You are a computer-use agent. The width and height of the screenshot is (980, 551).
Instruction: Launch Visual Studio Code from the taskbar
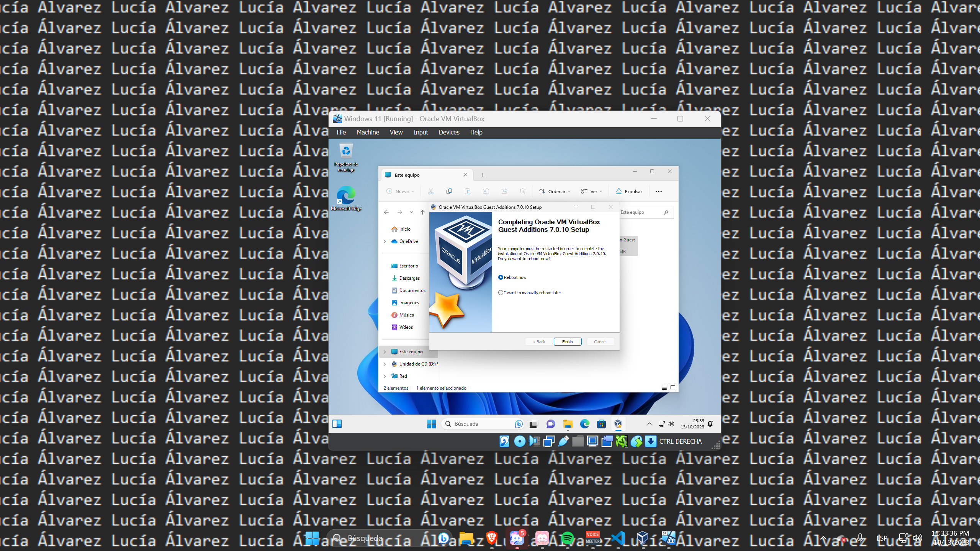tap(618, 538)
